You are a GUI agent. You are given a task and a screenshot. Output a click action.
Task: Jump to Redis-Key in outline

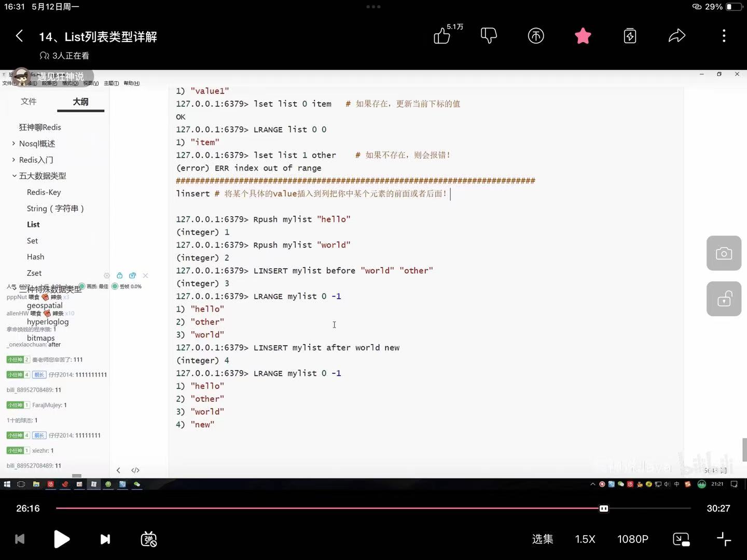coord(44,192)
